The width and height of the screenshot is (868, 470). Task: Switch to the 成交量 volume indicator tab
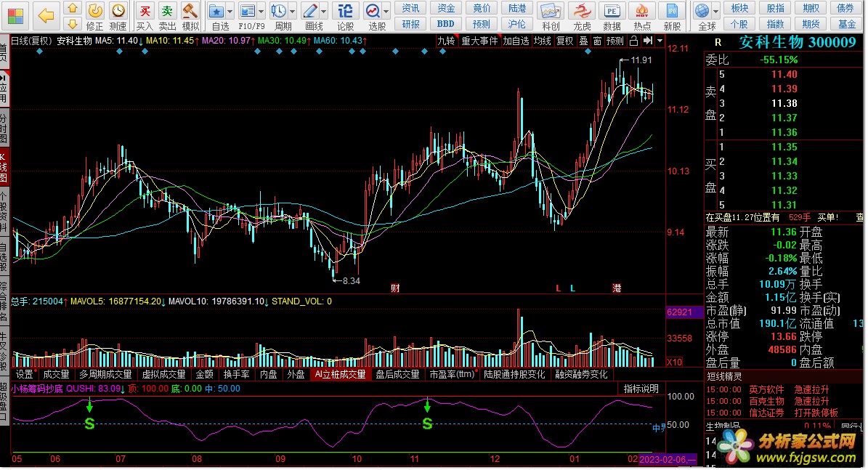coord(57,375)
